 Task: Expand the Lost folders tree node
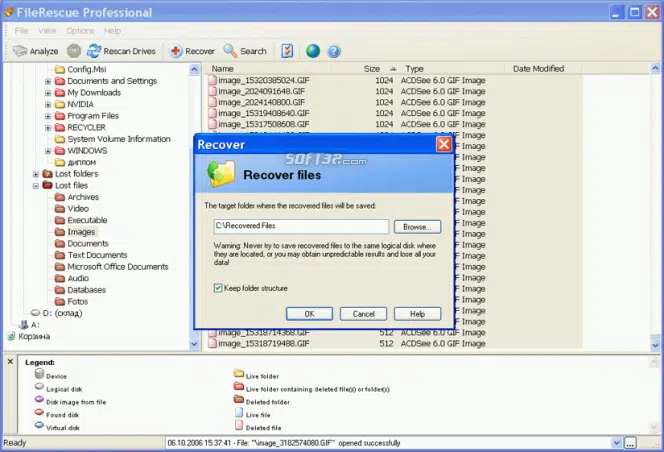[x=36, y=174]
